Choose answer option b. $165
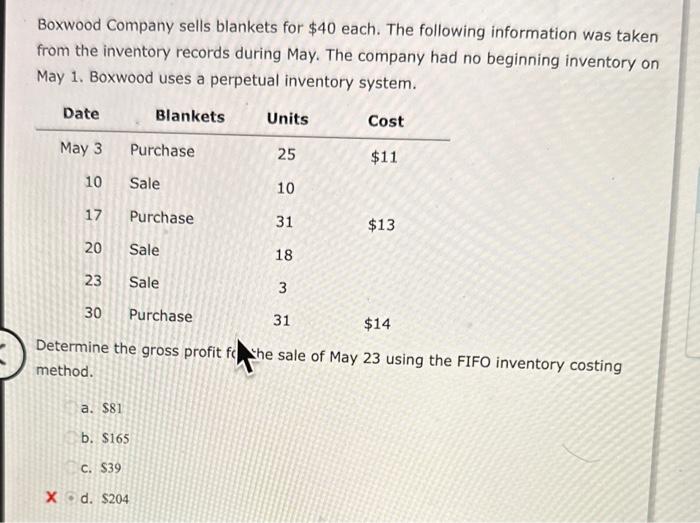Image resolution: width=700 pixels, height=523 pixels. click(107, 438)
